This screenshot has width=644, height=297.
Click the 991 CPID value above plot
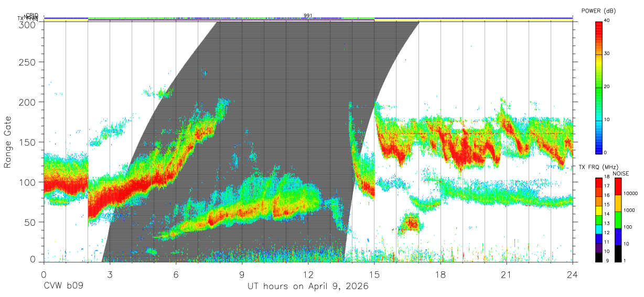(308, 15)
